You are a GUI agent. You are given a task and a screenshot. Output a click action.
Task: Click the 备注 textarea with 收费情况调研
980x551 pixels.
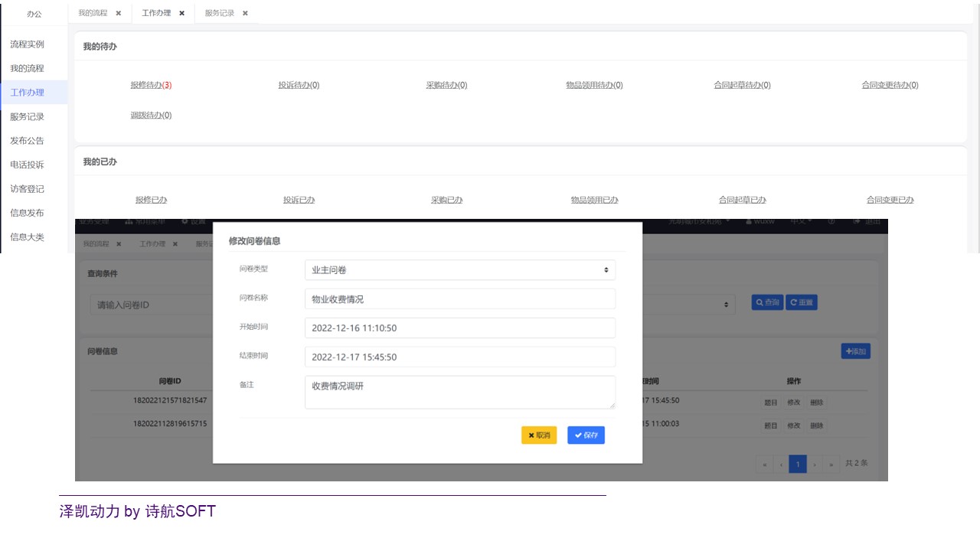click(x=460, y=392)
